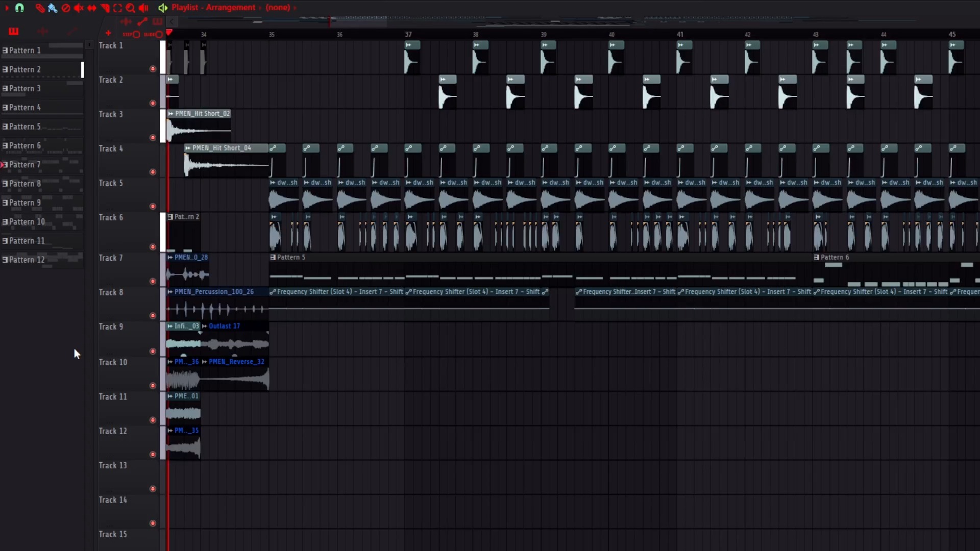This screenshot has height=551, width=980.
Task: Mute Track 7 using its switch
Action: coord(153,281)
